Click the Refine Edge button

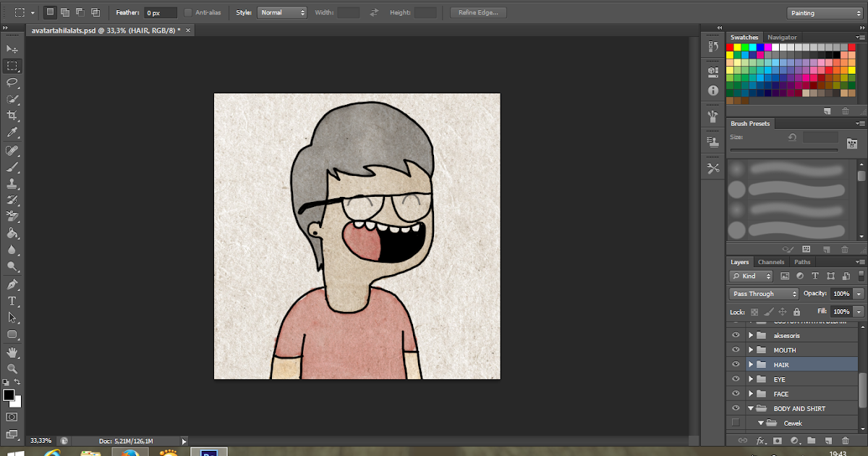478,12
